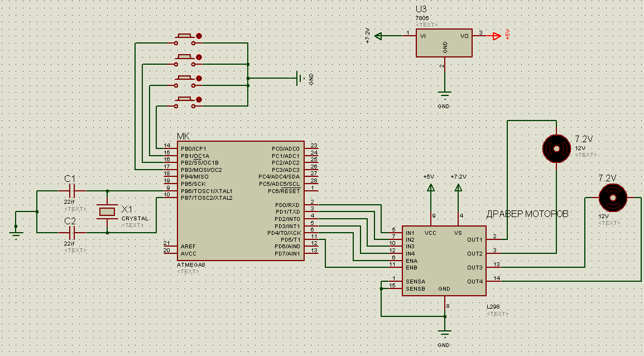Select the +7.2V power arrow above L298 VS
The width and height of the screenshot is (644, 356).
pyautogui.click(x=458, y=190)
